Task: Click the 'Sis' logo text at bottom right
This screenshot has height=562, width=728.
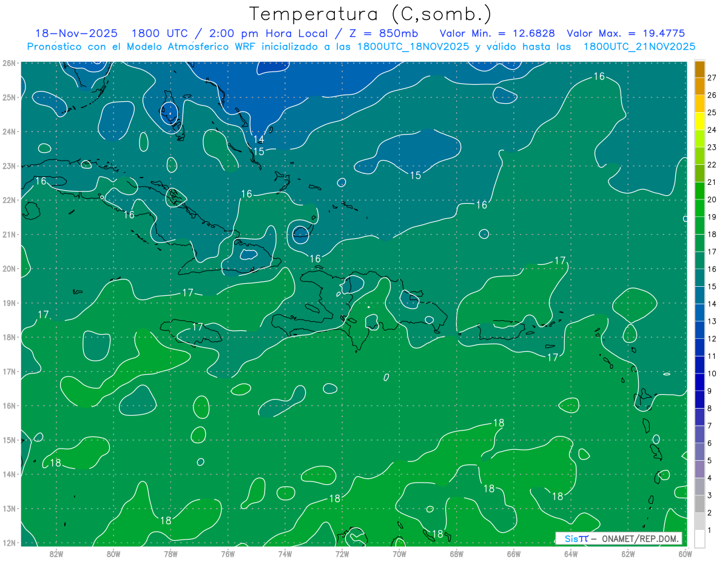Action: (x=571, y=538)
